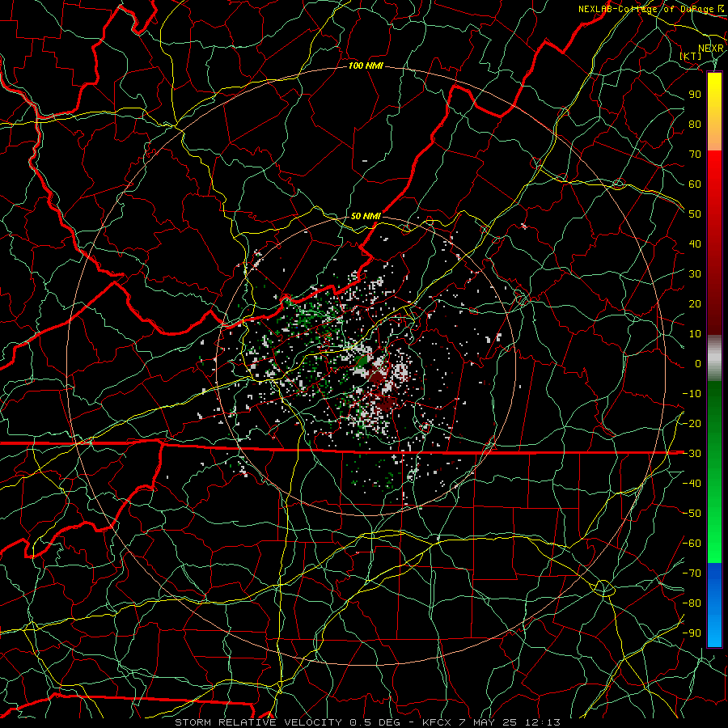Click the NEXR label above the scale
This screenshot has height=728, width=728.
[x=711, y=49]
